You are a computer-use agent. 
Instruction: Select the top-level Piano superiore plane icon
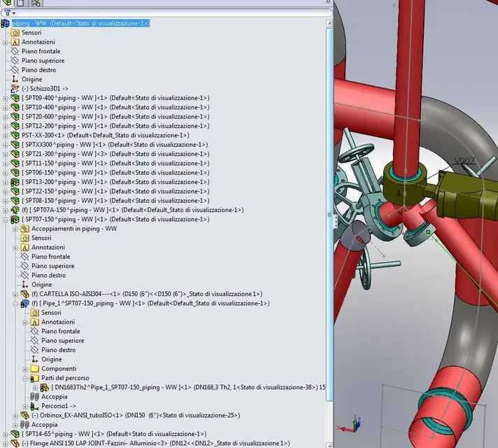tap(15, 60)
